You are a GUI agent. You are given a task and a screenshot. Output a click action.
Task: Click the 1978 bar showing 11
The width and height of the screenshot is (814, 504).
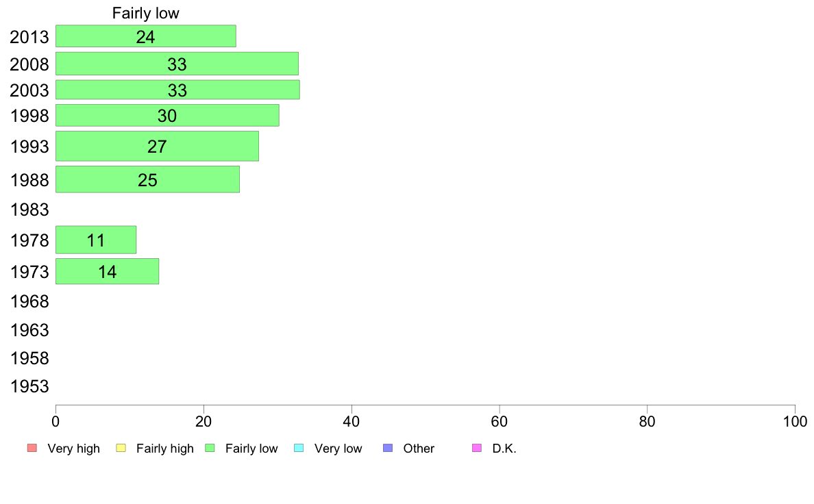(x=96, y=240)
